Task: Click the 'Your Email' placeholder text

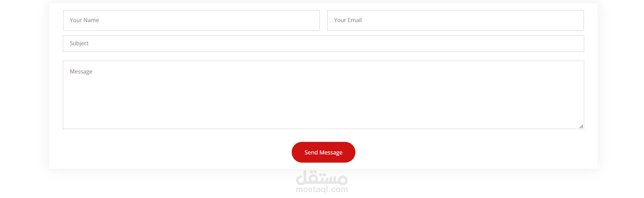Action: pyautogui.click(x=348, y=20)
